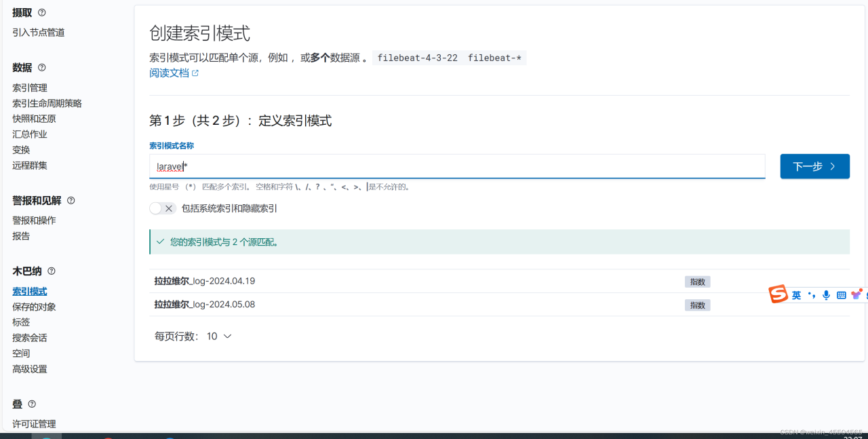This screenshot has width=868, height=439.
Task: Toggle 包括系统索引和隐藏索引 switch
Action: point(163,208)
